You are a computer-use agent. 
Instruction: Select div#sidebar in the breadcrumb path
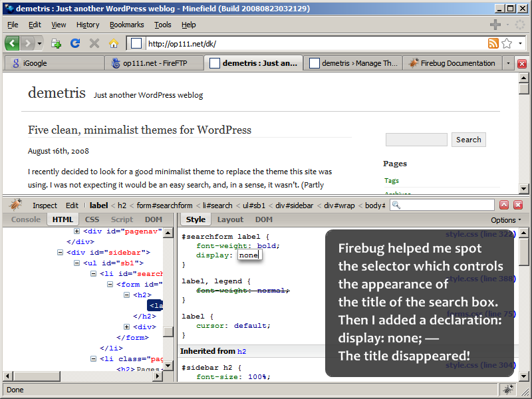(x=294, y=205)
